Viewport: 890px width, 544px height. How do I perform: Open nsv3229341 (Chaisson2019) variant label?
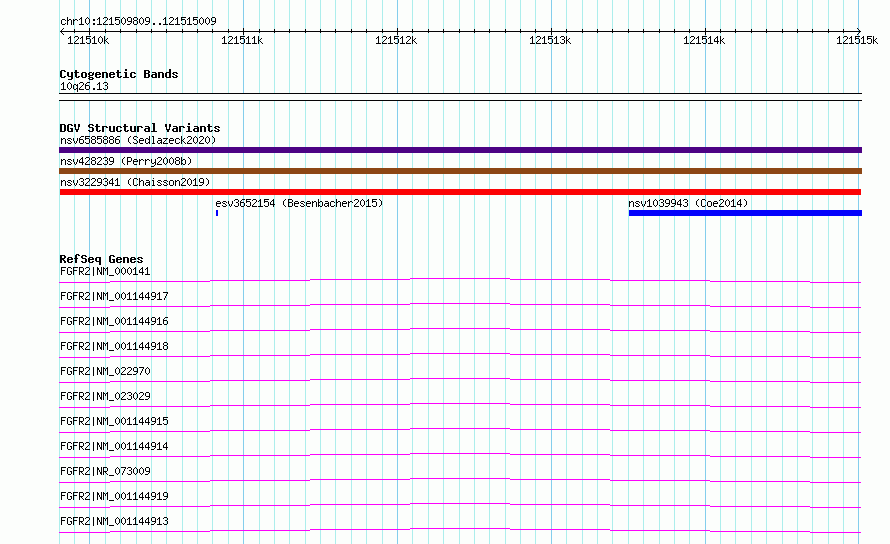pyautogui.click(x=135, y=182)
